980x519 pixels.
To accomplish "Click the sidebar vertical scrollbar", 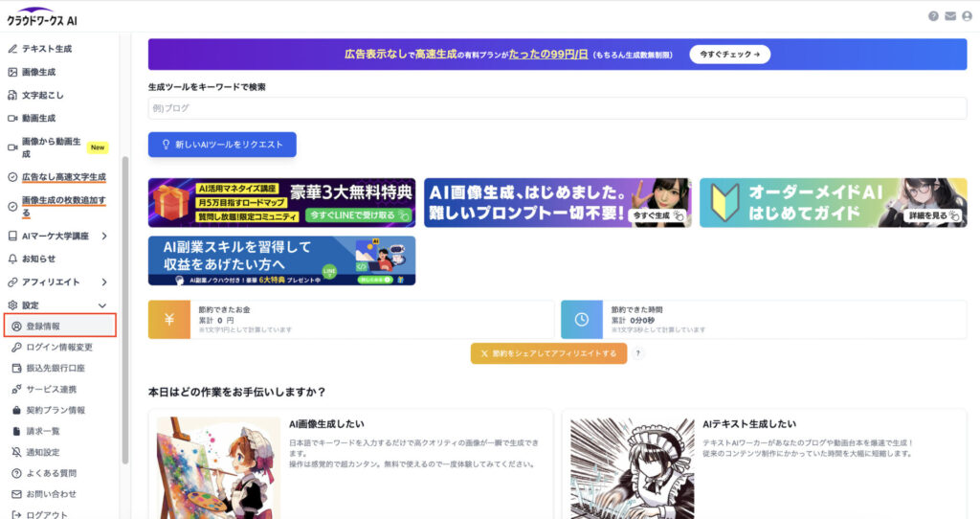I will (125, 309).
